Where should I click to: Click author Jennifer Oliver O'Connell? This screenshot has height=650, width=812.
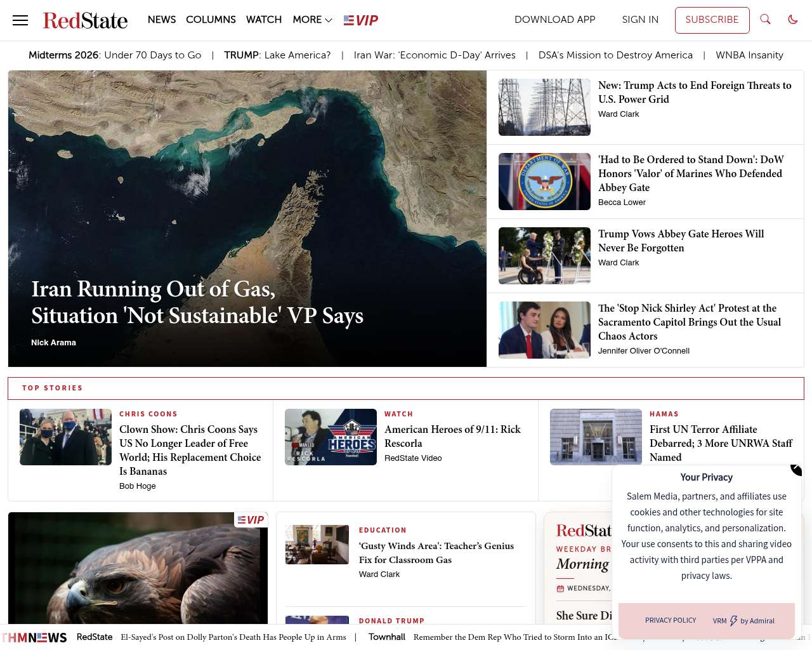644,351
